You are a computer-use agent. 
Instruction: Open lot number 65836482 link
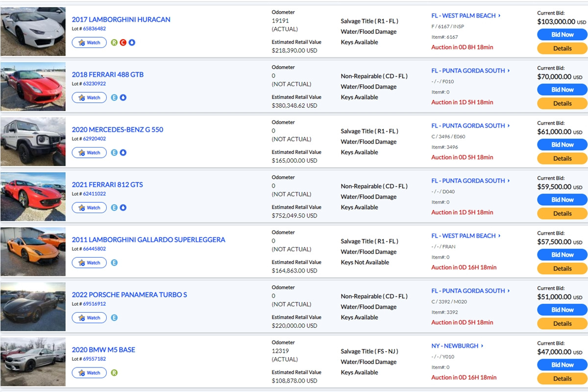click(94, 28)
